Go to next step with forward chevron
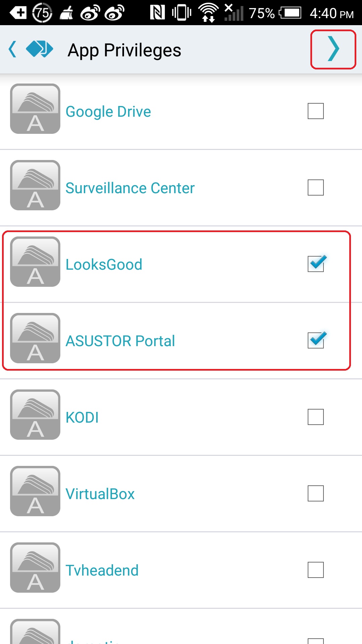 tap(333, 49)
